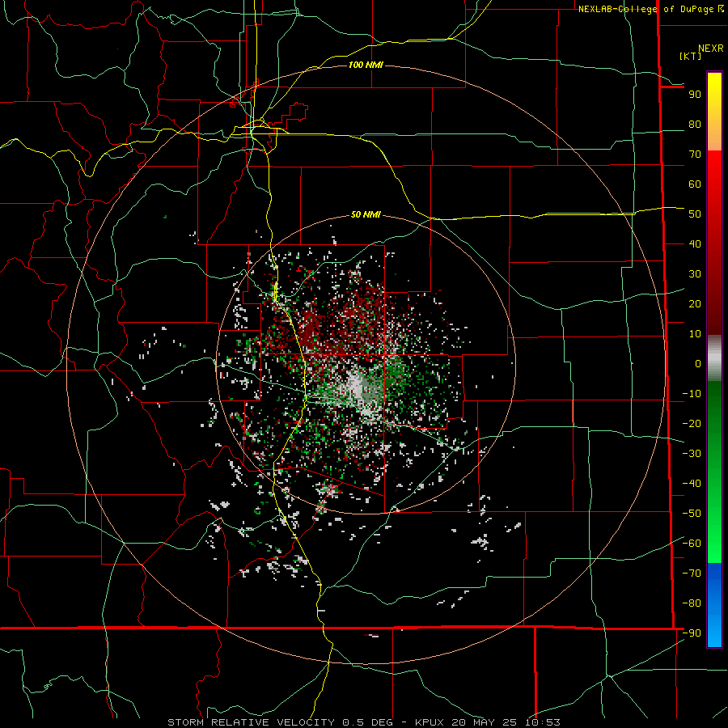
Task: Click the -60 value on velocity scale
Action: tap(692, 544)
